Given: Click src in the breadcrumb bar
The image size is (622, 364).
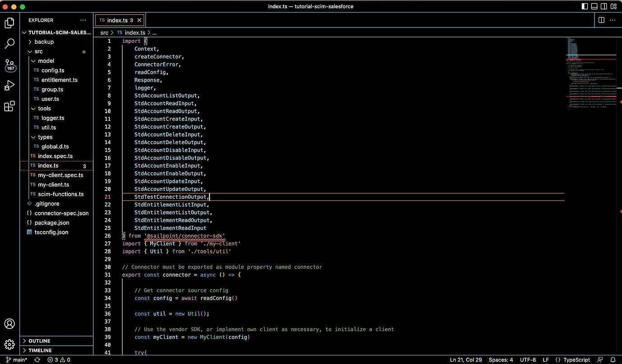Looking at the screenshot, I should (x=104, y=32).
